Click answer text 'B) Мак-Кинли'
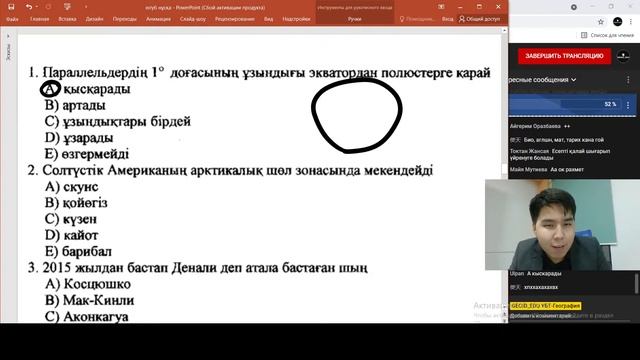 [x=89, y=300]
